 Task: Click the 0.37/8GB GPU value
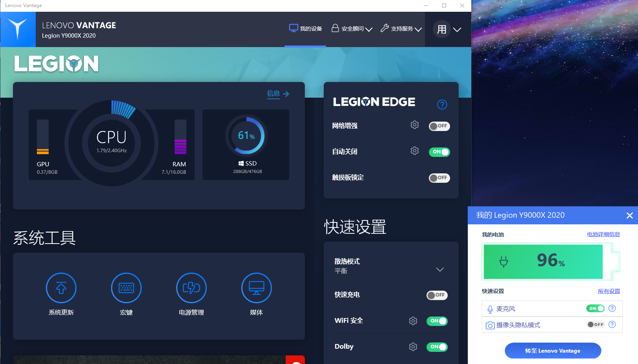(x=47, y=172)
